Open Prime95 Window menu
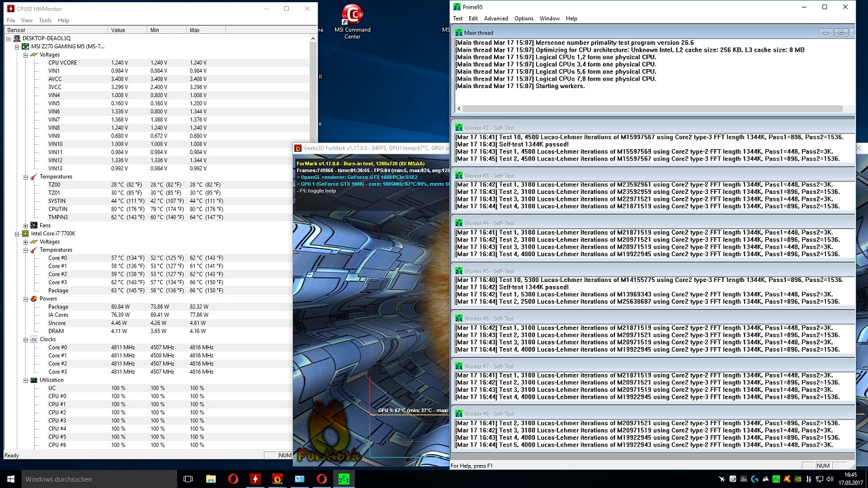The image size is (868, 488). click(x=549, y=18)
